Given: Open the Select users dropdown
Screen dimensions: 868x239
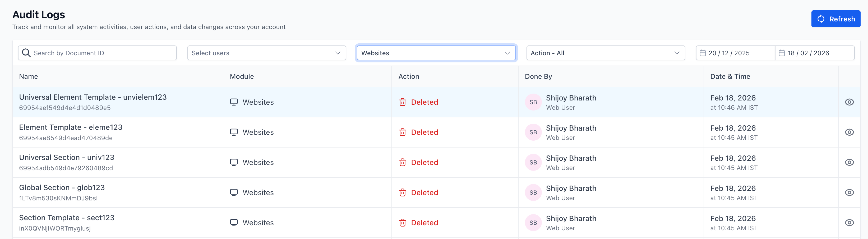Looking at the screenshot, I should [x=266, y=53].
